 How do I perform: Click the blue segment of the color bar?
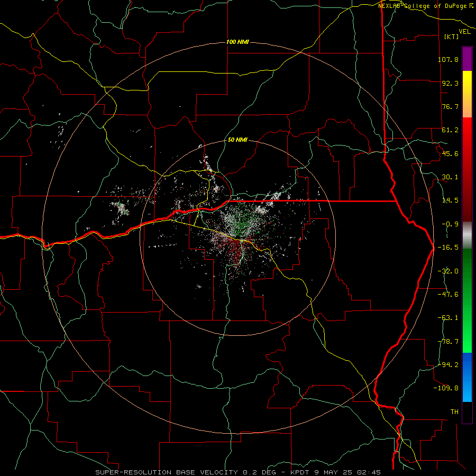point(467,377)
